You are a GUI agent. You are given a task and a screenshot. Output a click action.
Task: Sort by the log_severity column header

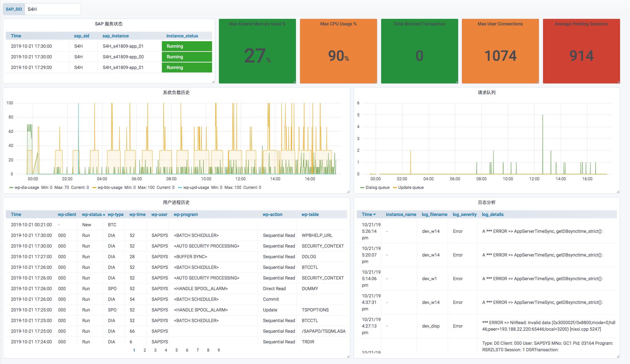464,215
